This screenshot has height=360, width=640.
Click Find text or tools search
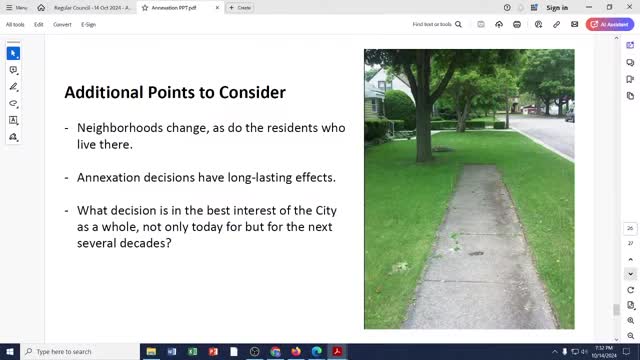click(x=437, y=24)
